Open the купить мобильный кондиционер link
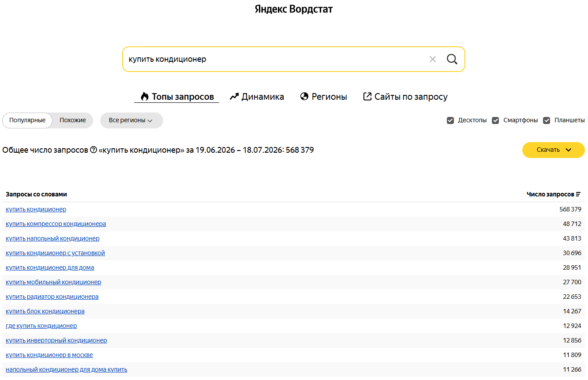Viewport: 588px width, 380px height. pos(53,282)
